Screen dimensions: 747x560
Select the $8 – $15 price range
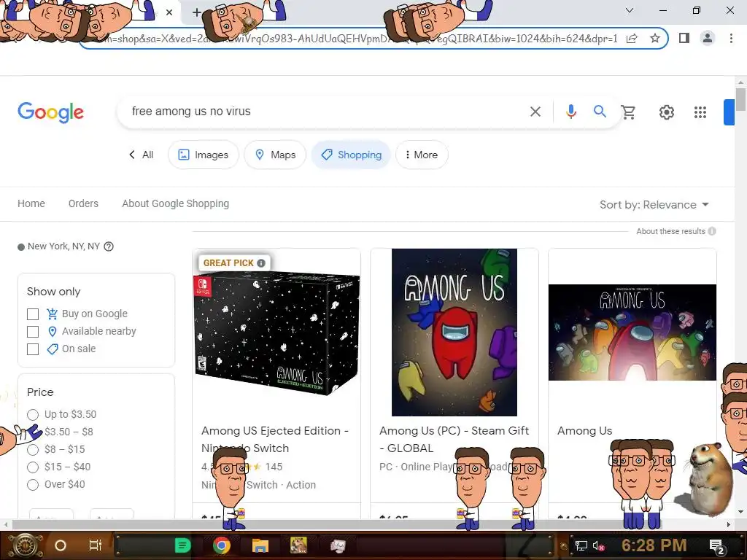pos(33,449)
